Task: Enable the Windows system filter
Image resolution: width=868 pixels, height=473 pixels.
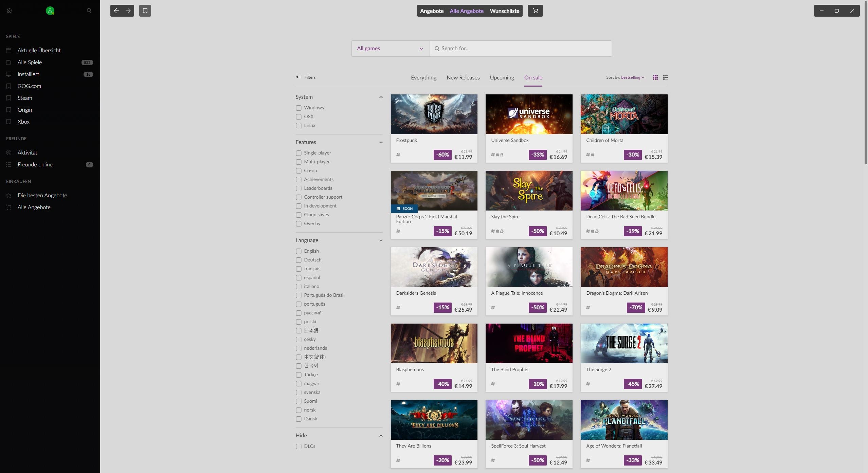Action: tap(299, 108)
